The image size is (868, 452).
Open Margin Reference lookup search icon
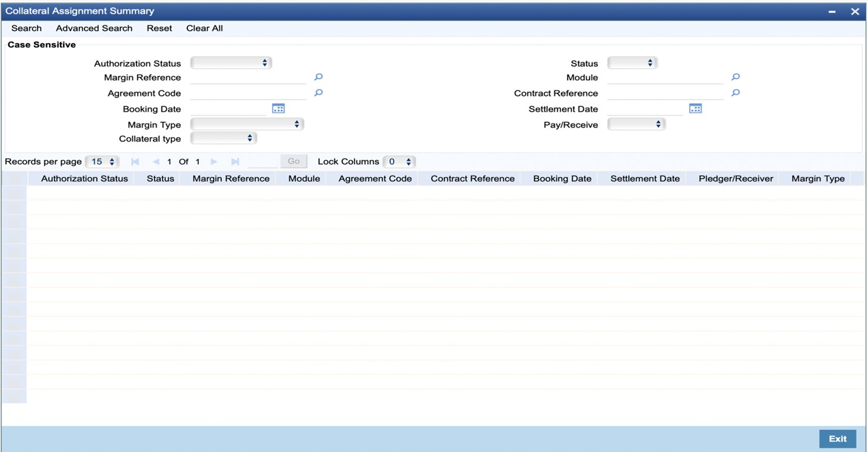[x=318, y=77]
